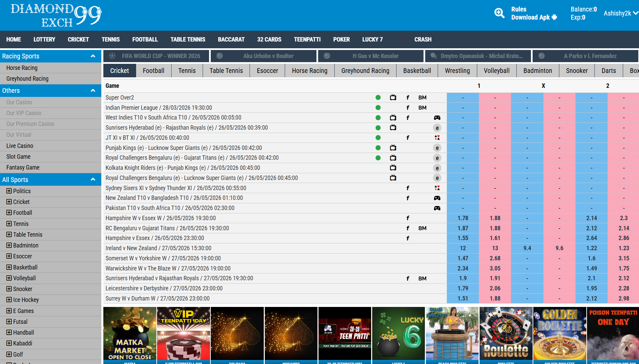Click the BM icon for RC Bengaluru v Gujarat Titans
This screenshot has width=639, height=364.
(422, 228)
